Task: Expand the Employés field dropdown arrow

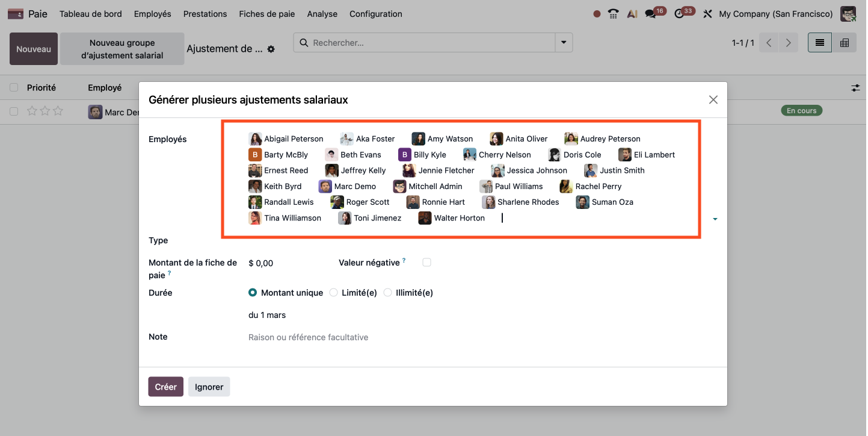Action: (x=715, y=219)
